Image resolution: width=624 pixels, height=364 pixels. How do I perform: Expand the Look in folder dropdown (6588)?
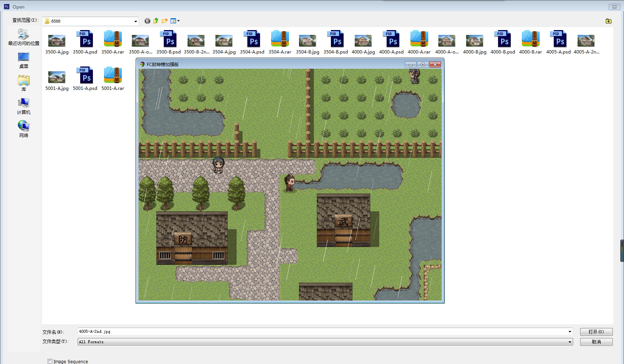[x=136, y=21]
